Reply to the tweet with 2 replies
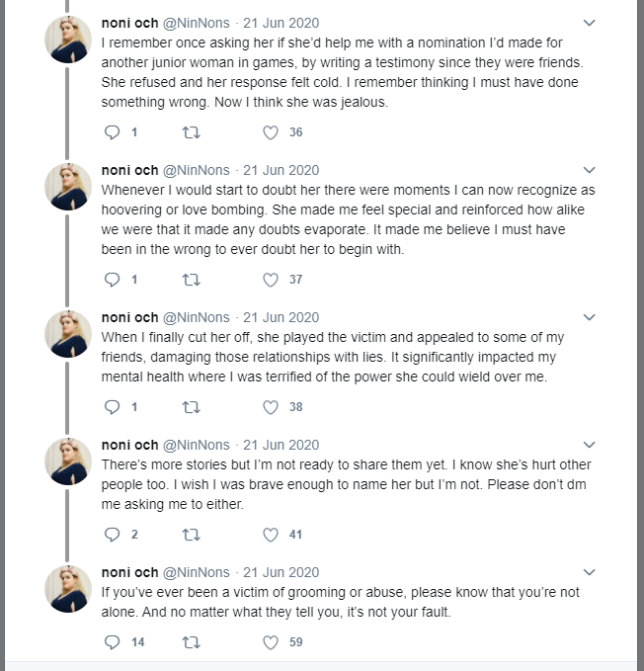 point(112,535)
